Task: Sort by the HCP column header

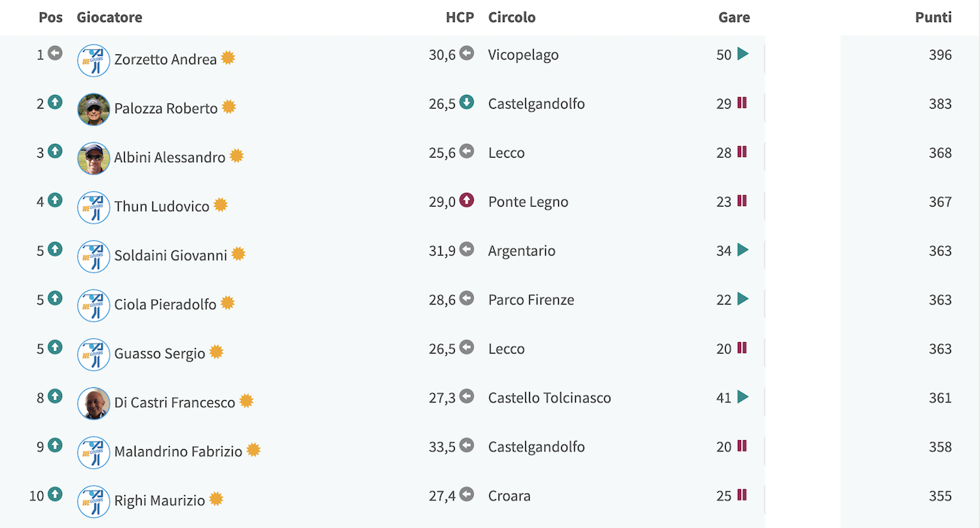Action: point(460,17)
